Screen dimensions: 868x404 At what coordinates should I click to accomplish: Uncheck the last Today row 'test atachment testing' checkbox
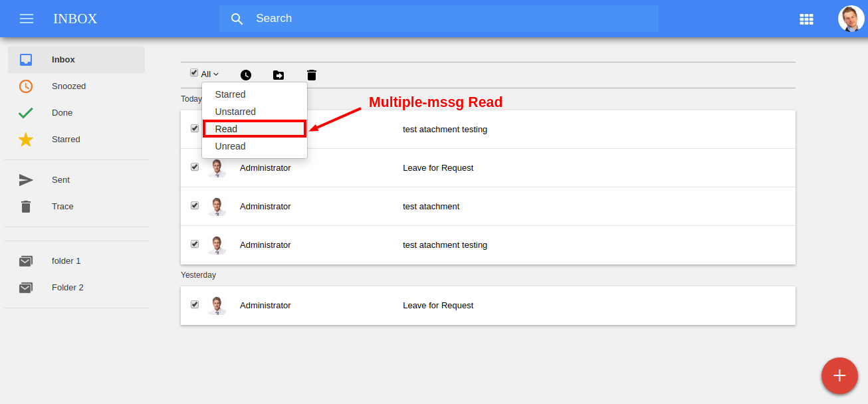195,244
